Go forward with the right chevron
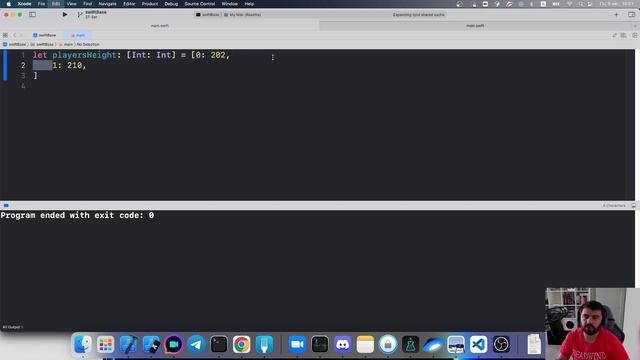This screenshot has width=640, height=360. 22,35
